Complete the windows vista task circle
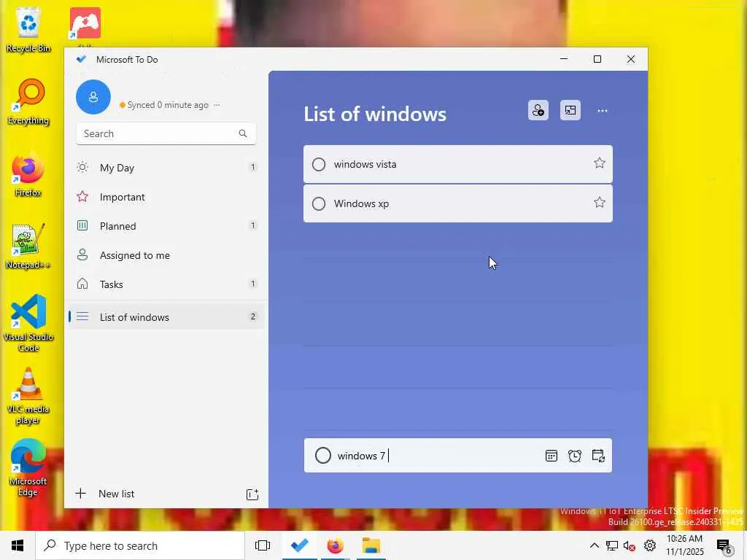Viewport: 747px width, 560px height. tap(319, 164)
